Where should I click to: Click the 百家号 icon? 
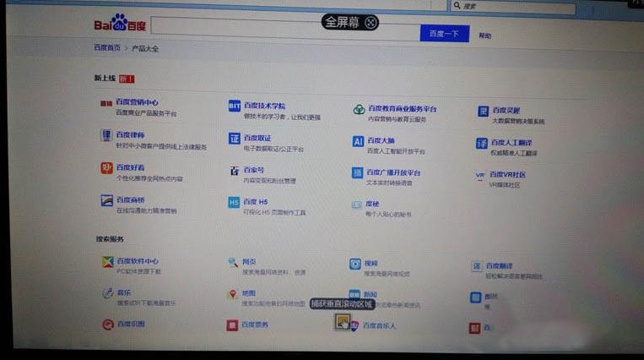235,171
